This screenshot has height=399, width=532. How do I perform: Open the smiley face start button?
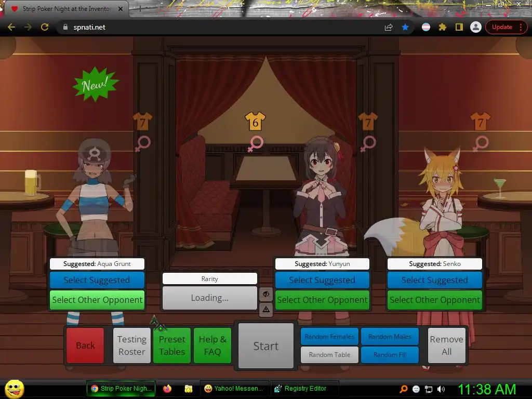[14, 389]
